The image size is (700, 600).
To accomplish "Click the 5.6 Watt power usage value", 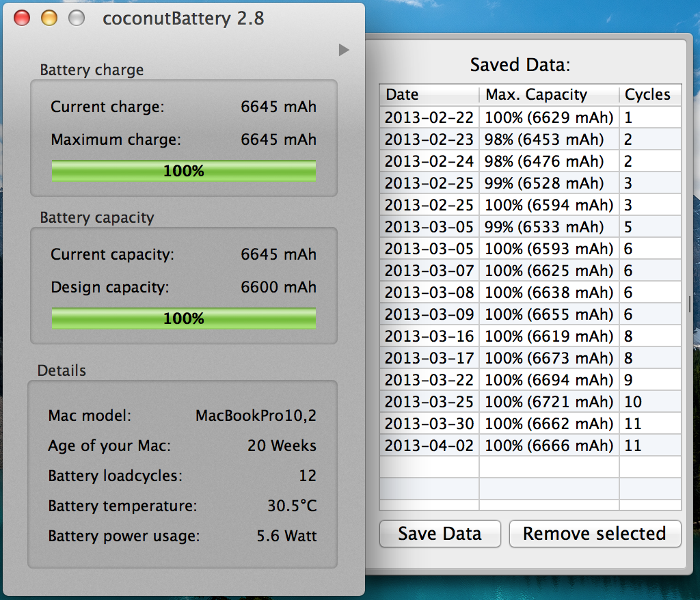I will point(286,536).
